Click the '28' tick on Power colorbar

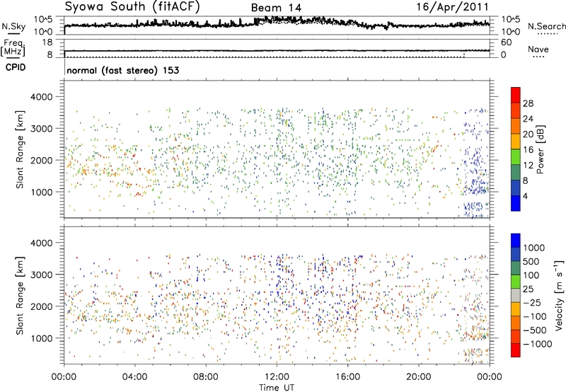click(528, 103)
